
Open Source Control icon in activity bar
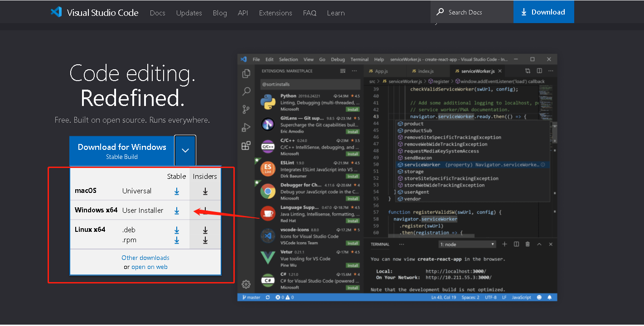(246, 109)
